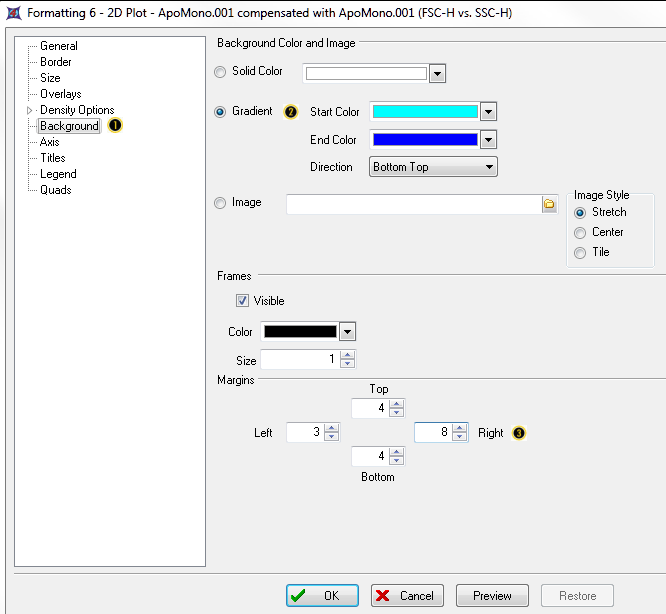Screen dimensions: 666x614
Task: Select Legend in category tree
Action: (x=58, y=174)
